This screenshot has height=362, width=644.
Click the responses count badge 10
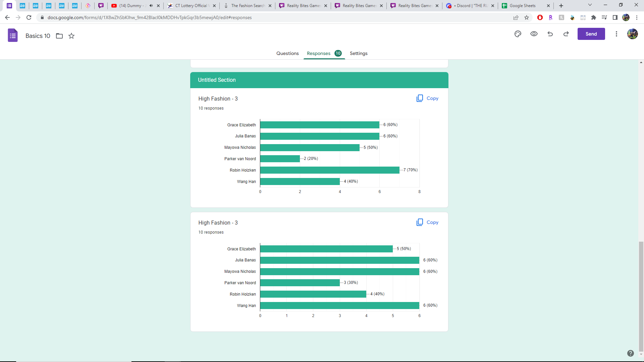pyautogui.click(x=338, y=53)
